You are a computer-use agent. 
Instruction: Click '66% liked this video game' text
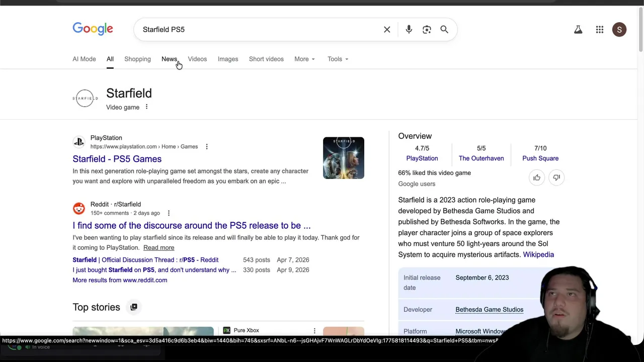pyautogui.click(x=434, y=173)
